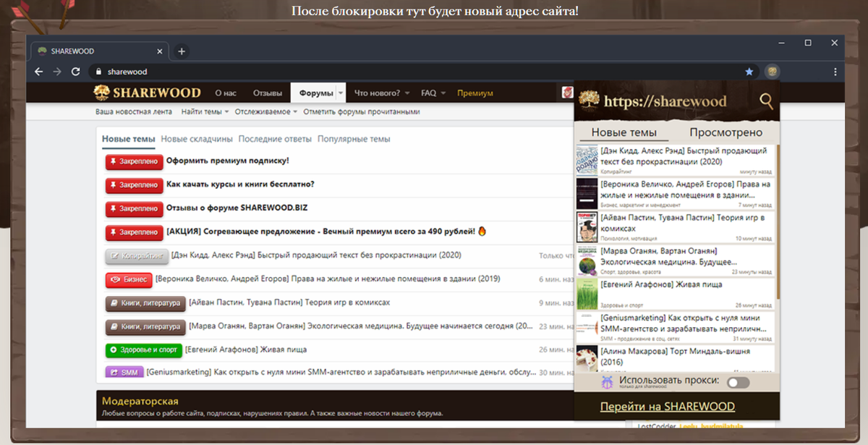Click the Закреплено badge beside Как качать курсы
868x445 pixels.
134,185
